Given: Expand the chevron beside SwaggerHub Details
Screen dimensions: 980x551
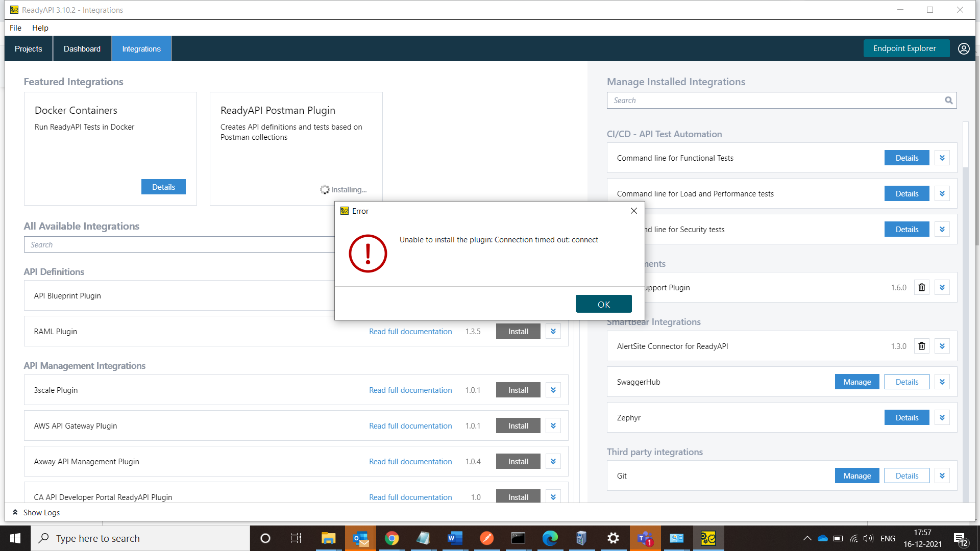Looking at the screenshot, I should (x=942, y=382).
